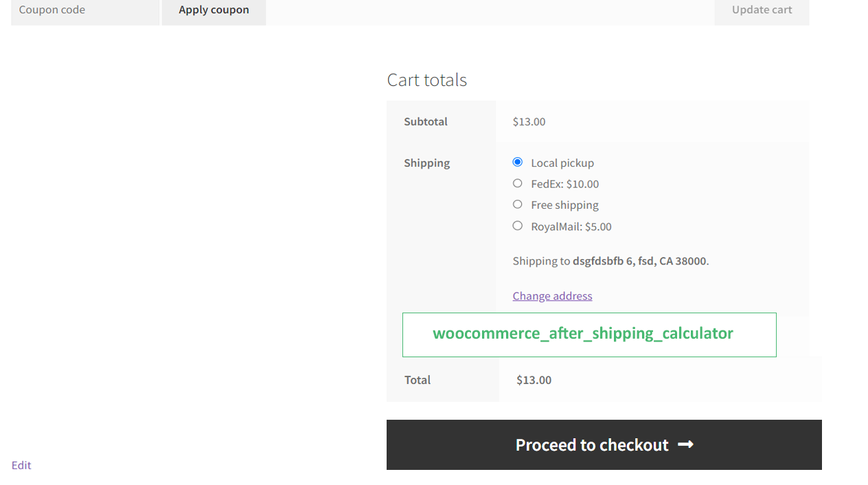Click the Shipping row label
The image size is (868, 485).
point(426,163)
